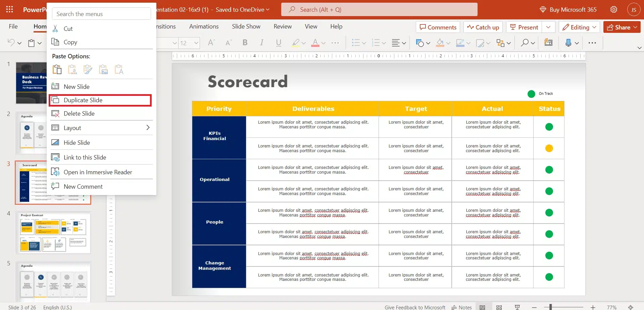
Task: Select the Project Context slide thumbnail
Action: tap(53, 232)
